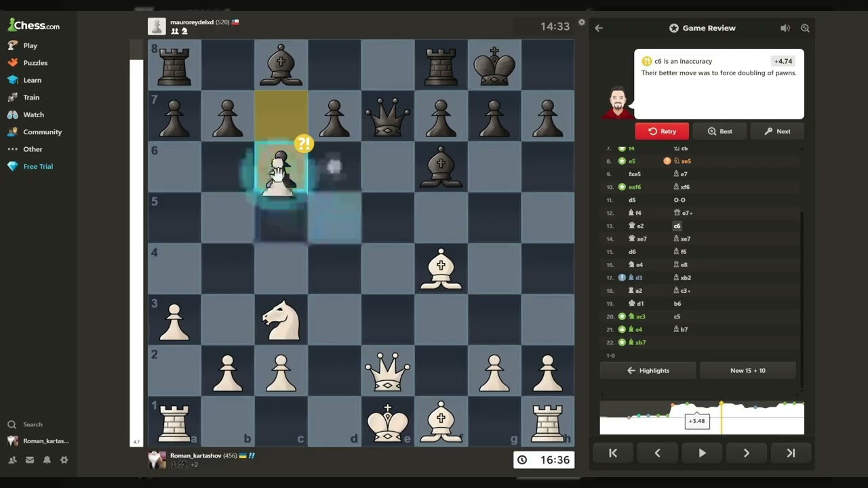Click the black queen on e7
The height and width of the screenshot is (488, 868).
click(x=387, y=116)
